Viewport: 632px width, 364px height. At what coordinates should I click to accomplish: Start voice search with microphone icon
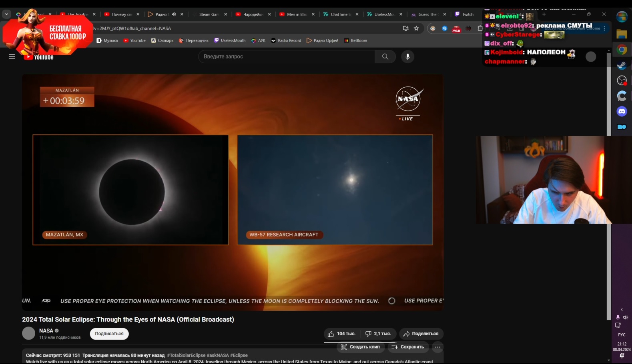tap(407, 57)
